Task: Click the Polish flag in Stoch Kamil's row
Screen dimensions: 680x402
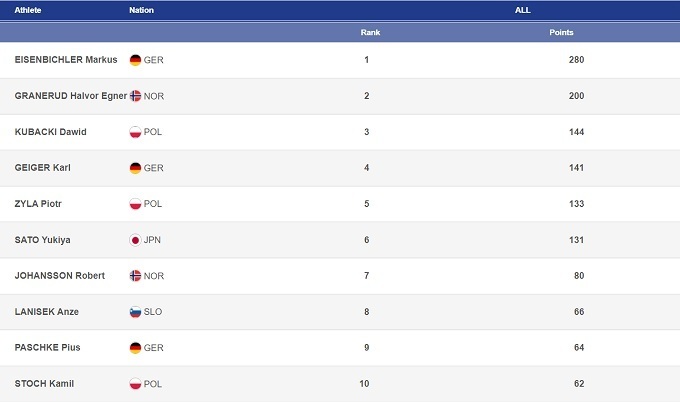Action: pyautogui.click(x=135, y=384)
